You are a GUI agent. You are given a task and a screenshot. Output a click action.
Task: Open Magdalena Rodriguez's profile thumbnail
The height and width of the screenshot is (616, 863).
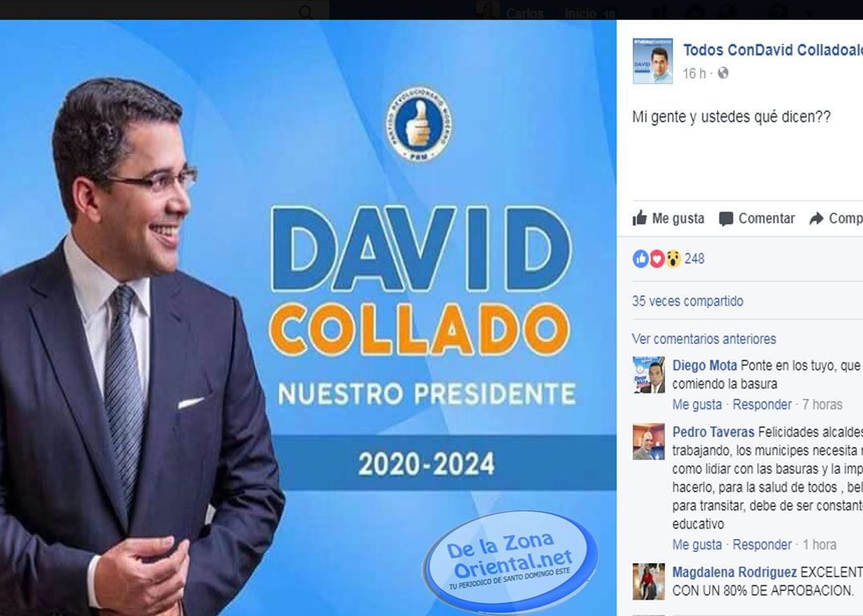(x=648, y=581)
